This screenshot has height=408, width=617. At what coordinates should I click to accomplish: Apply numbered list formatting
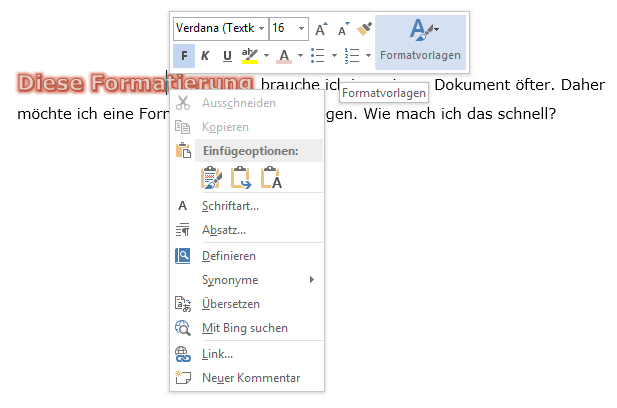(352, 56)
